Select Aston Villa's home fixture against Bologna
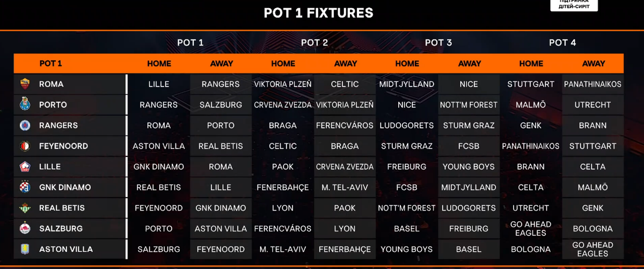This screenshot has width=644, height=269. (531, 249)
